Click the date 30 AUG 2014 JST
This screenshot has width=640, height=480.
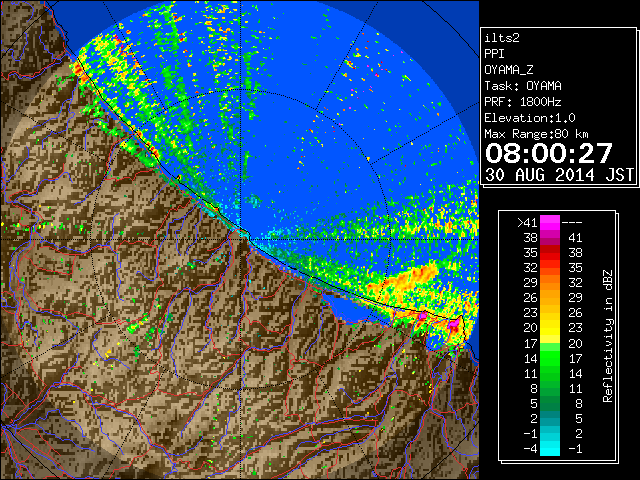pyautogui.click(x=559, y=175)
